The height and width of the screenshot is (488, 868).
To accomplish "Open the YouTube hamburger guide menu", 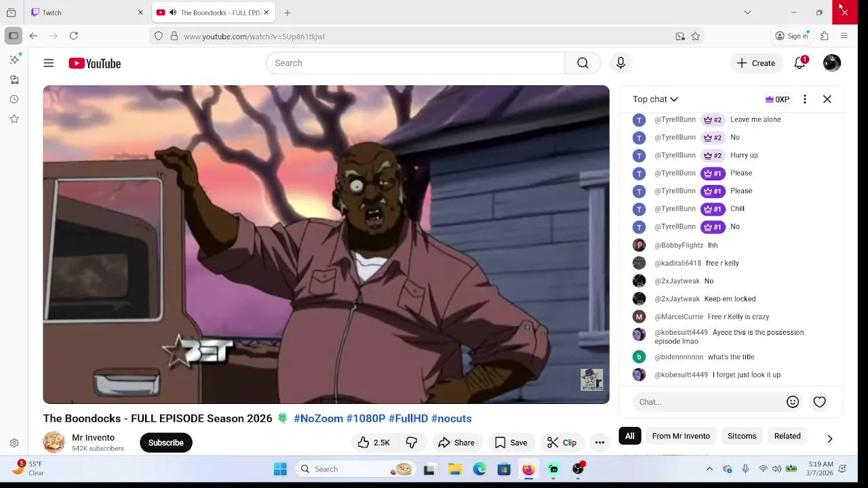I will (x=49, y=63).
